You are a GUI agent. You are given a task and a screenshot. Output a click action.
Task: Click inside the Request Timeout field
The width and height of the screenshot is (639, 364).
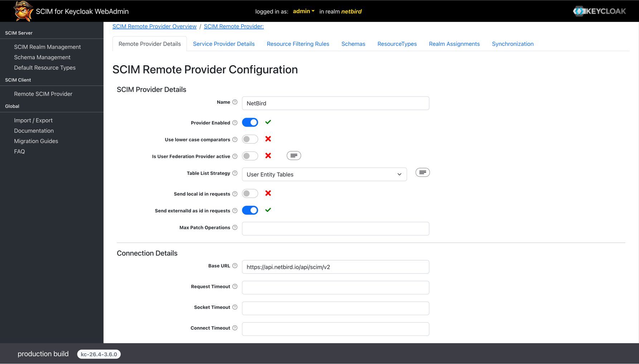tap(335, 287)
